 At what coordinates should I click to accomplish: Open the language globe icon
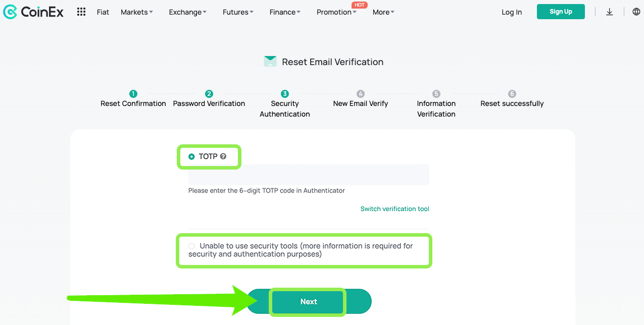pyautogui.click(x=636, y=12)
